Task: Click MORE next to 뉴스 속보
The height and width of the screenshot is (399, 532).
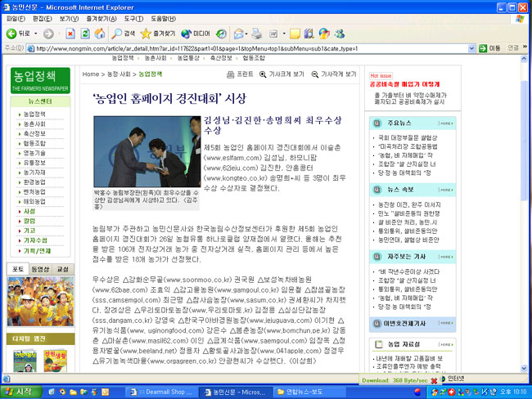Action: tap(446, 190)
